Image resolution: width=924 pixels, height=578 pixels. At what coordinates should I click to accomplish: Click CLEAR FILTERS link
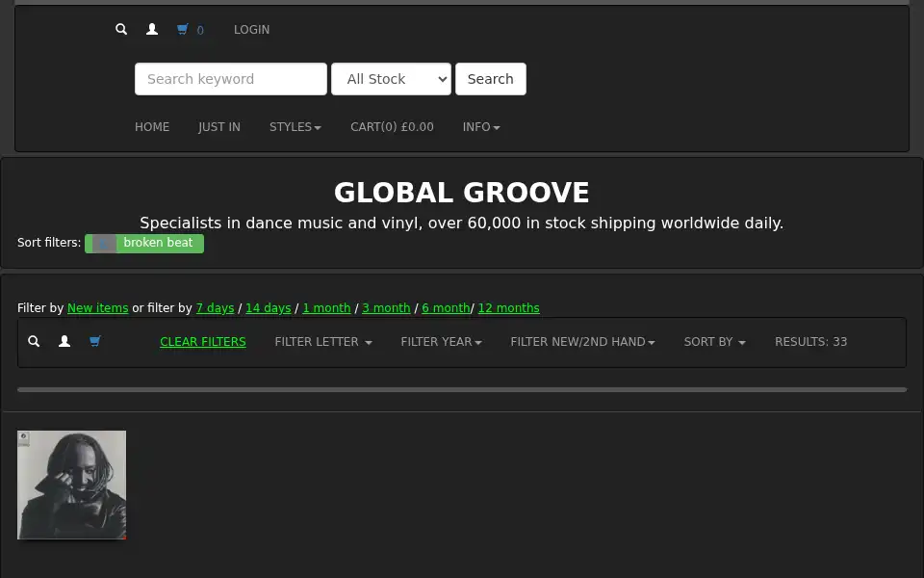point(203,342)
